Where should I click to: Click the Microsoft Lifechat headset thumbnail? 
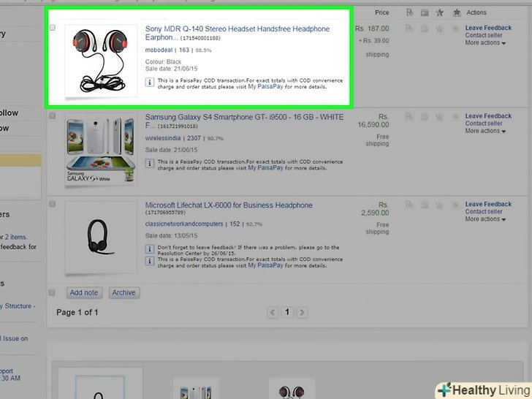point(101,237)
